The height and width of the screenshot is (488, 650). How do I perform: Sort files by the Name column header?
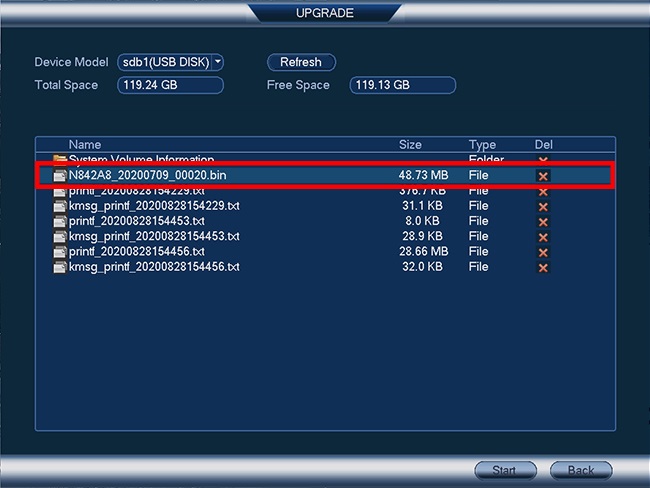[85, 145]
